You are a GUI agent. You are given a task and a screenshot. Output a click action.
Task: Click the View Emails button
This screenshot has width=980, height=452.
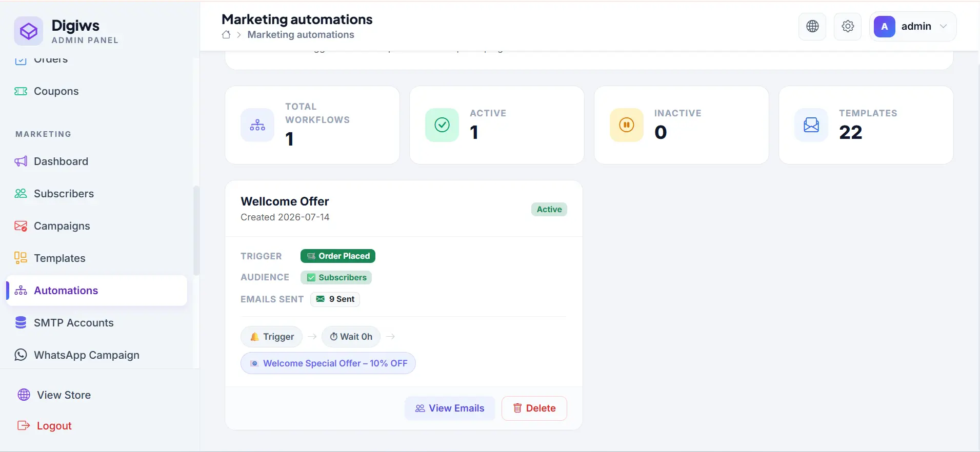[450, 408]
